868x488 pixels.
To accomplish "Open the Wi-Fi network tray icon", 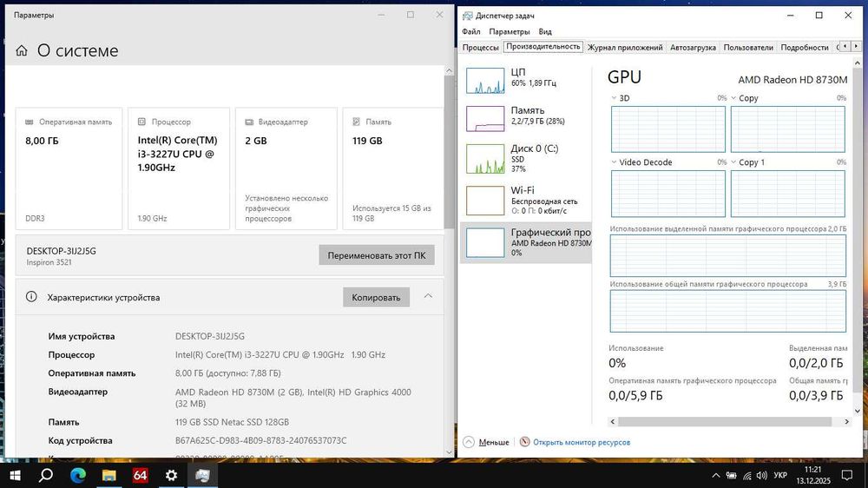I will coord(747,475).
